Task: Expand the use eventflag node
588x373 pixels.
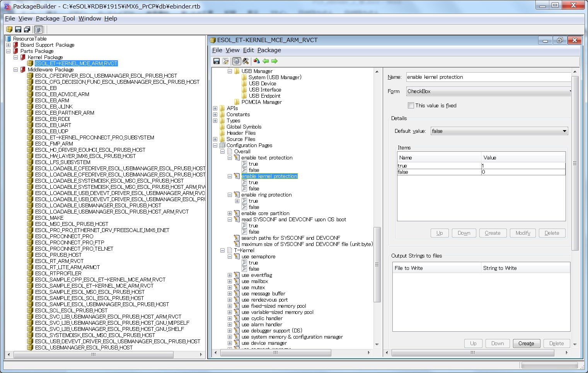Action: click(x=230, y=275)
